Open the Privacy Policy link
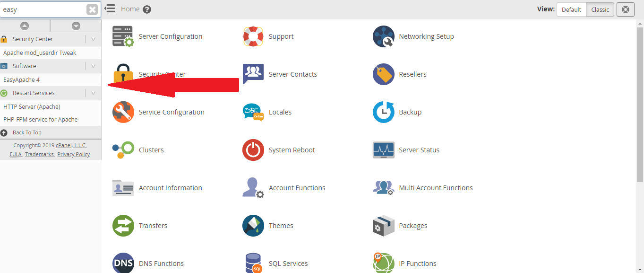 point(74,154)
